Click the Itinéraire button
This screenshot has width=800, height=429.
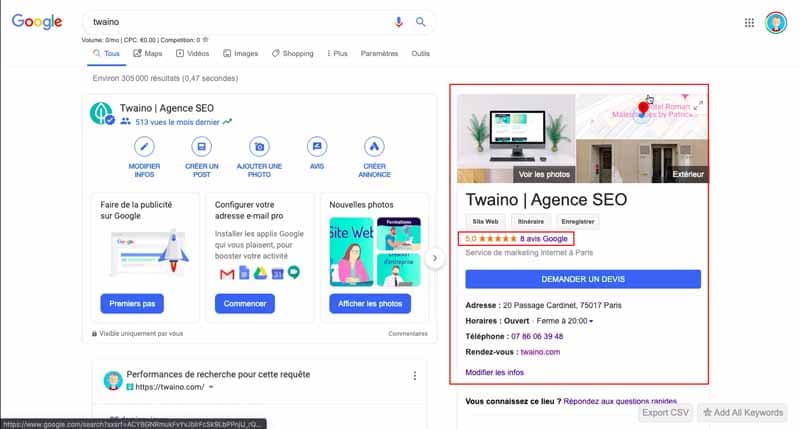pyautogui.click(x=531, y=221)
